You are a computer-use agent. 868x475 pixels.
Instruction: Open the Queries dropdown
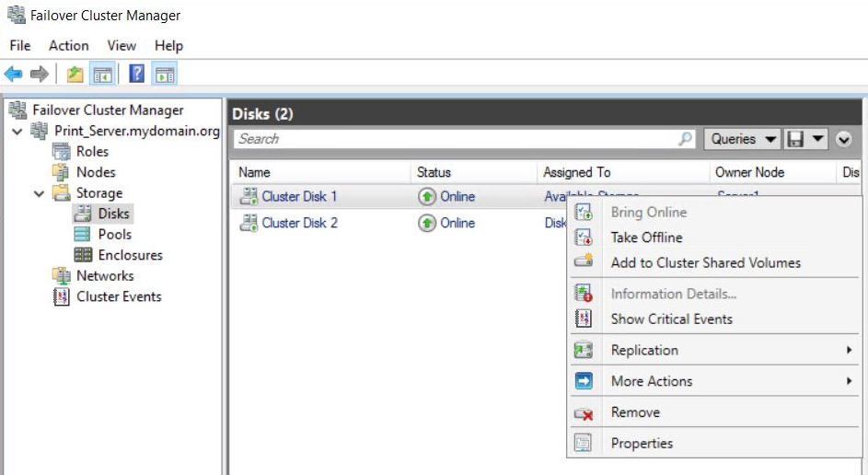coord(742,139)
